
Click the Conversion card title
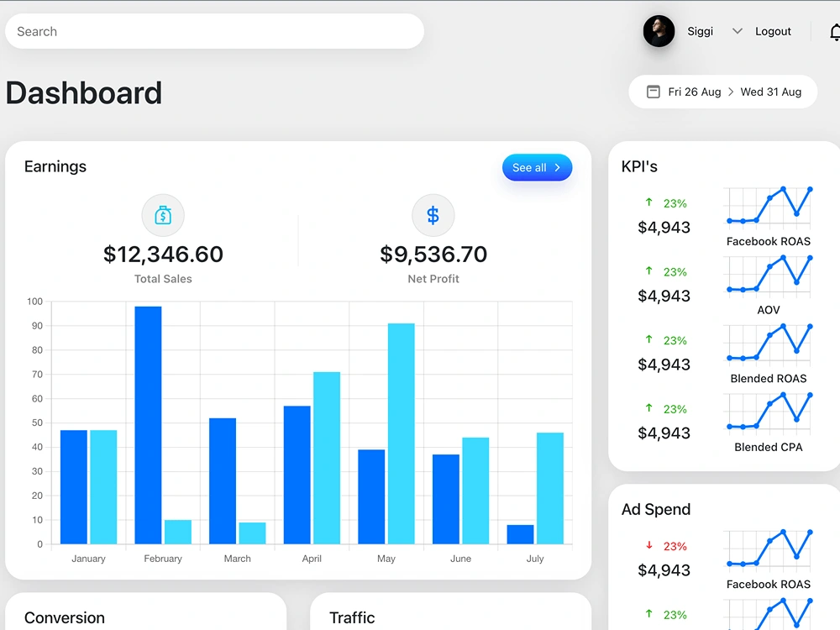pos(65,617)
